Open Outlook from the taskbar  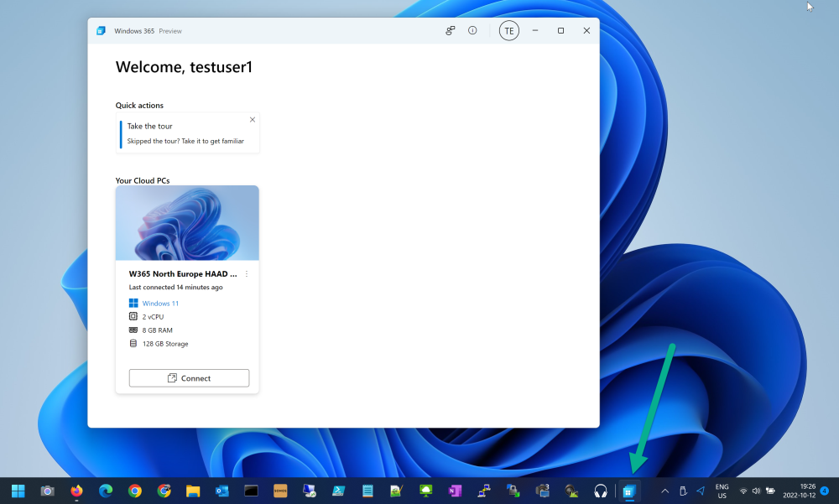pyautogui.click(x=222, y=491)
